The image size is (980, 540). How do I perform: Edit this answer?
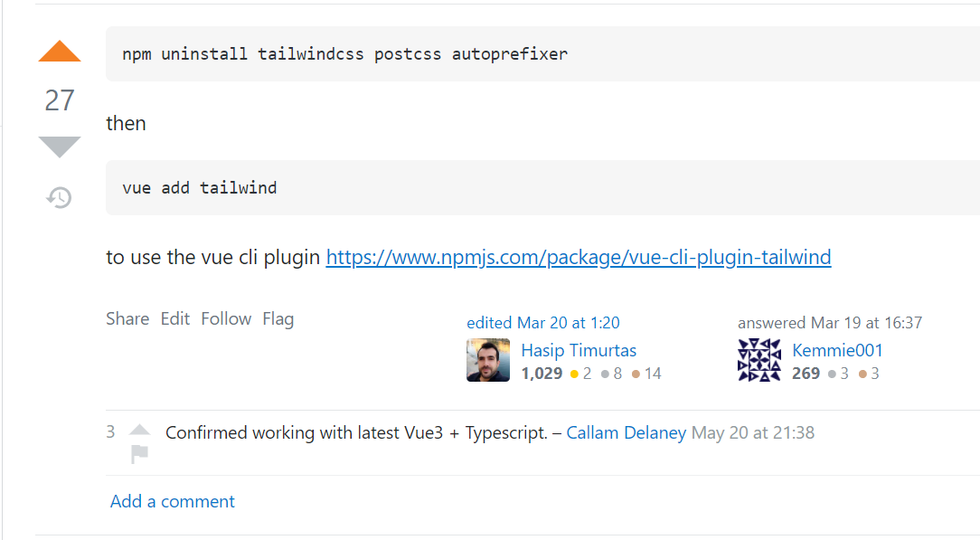(174, 318)
